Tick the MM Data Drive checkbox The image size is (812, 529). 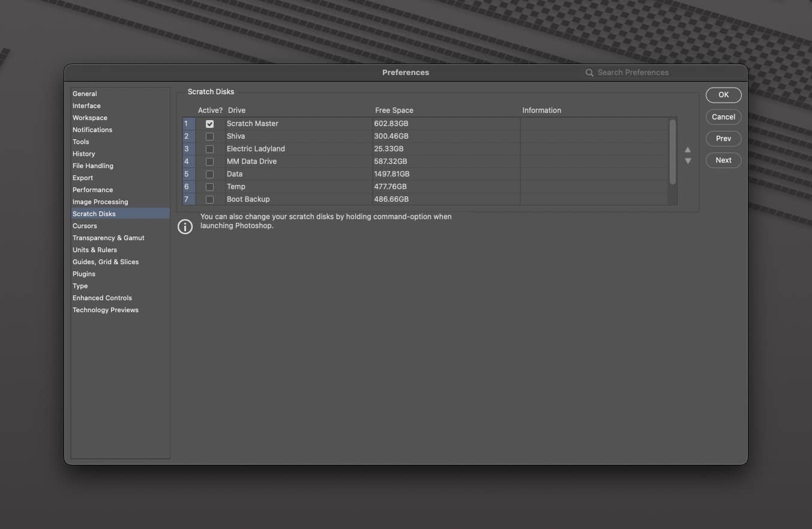click(209, 162)
